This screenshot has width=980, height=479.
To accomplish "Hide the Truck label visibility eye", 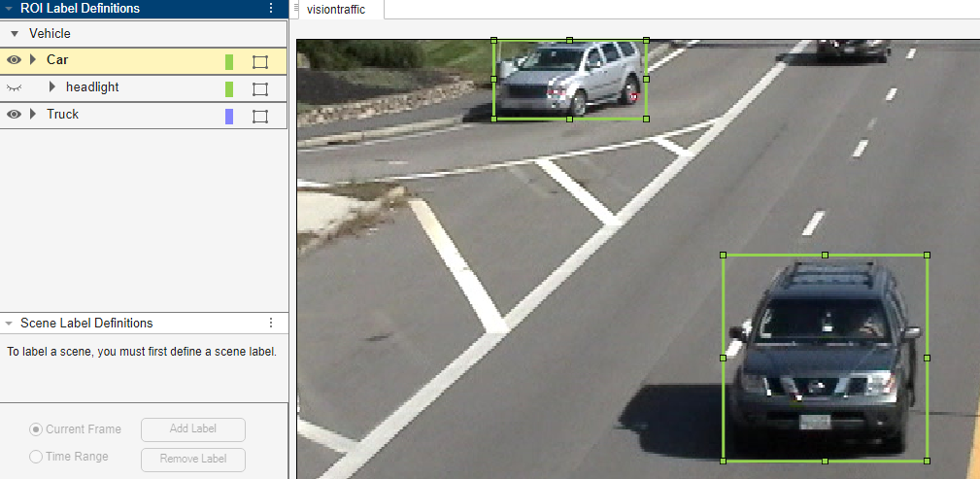I will pyautogui.click(x=14, y=115).
